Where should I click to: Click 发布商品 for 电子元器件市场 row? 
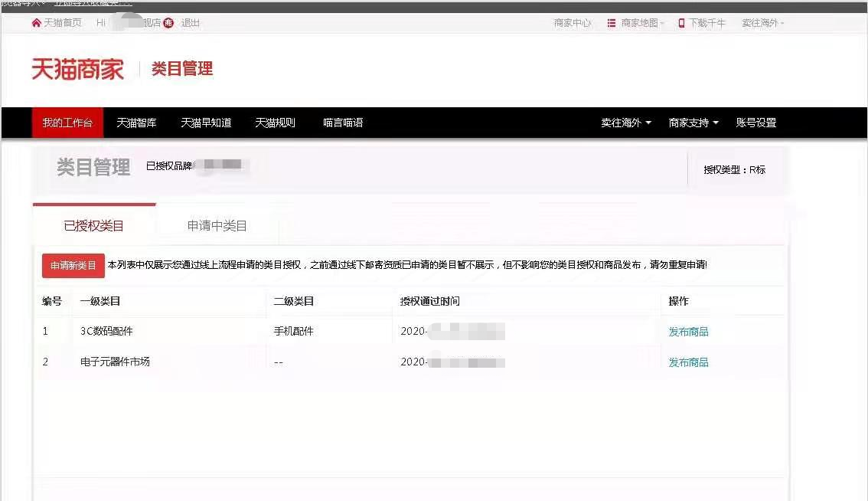pyautogui.click(x=689, y=362)
